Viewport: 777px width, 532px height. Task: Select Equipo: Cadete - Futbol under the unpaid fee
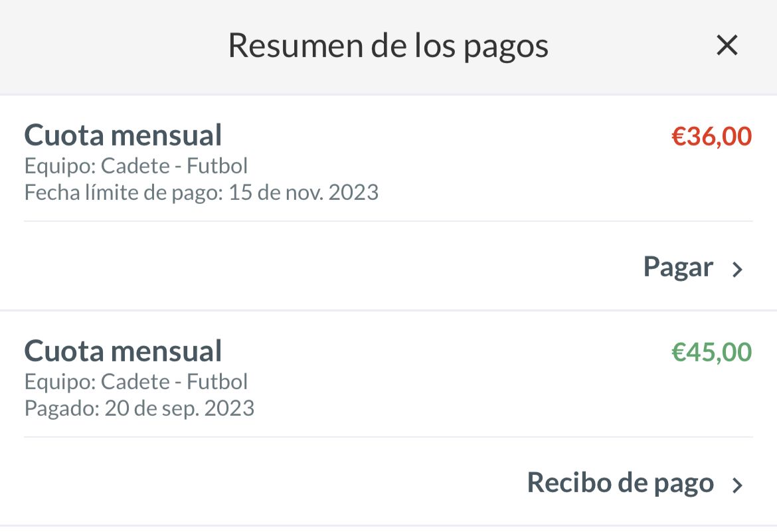pos(136,166)
